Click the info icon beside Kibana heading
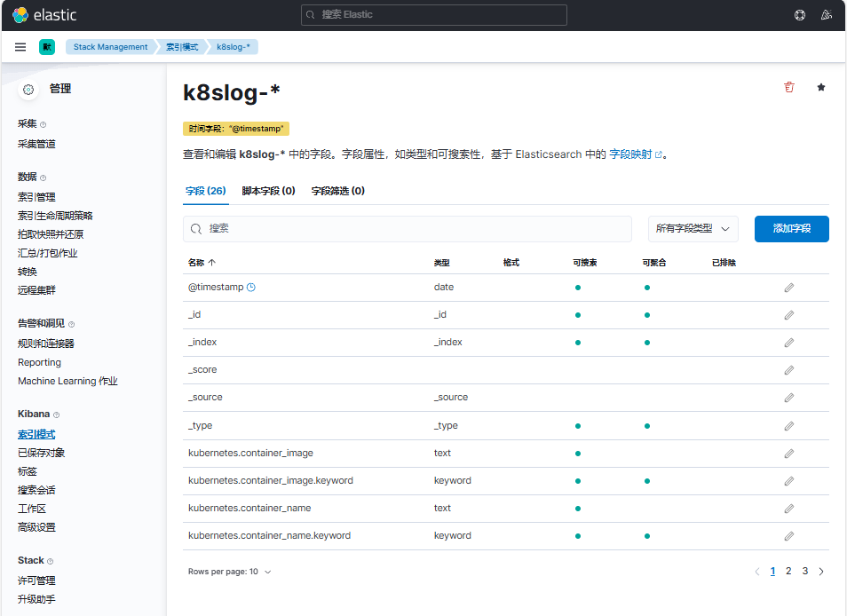The height and width of the screenshot is (616, 847). point(56,415)
